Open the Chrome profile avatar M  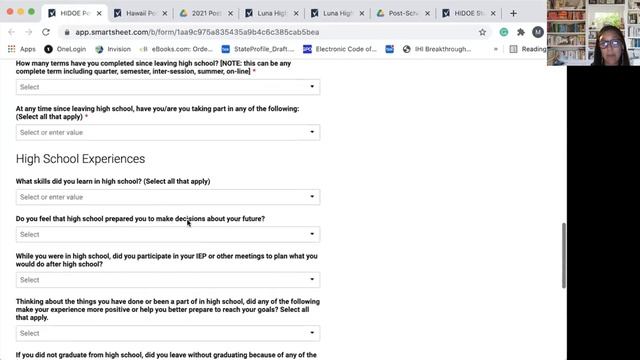[x=538, y=32]
